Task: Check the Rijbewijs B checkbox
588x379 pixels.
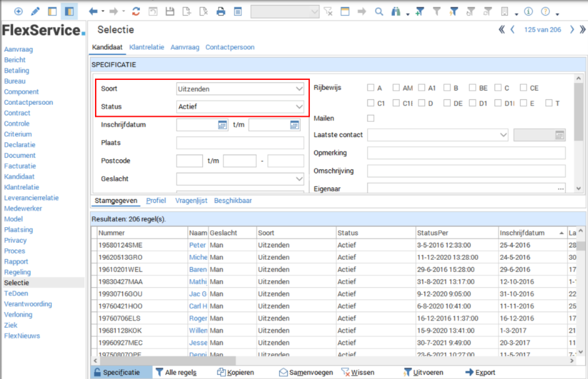Action: pyautogui.click(x=447, y=88)
